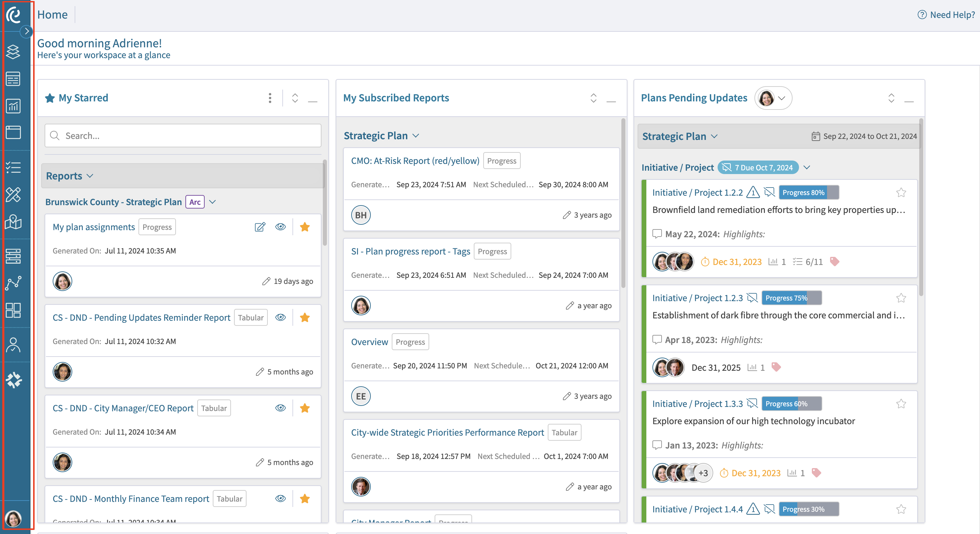Image resolution: width=980 pixels, height=534 pixels.
Task: Open the dashboard grid sidebar icon
Action: click(x=13, y=310)
